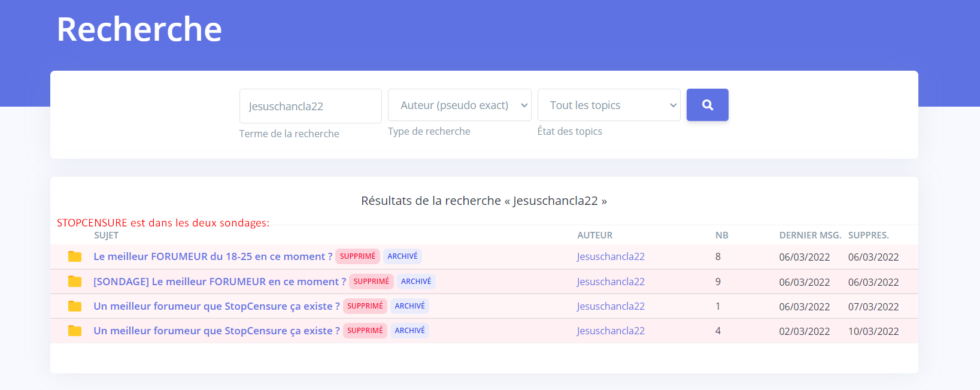Click the "DERNIER MSG." column header
Image resolution: width=980 pixels, height=390 pixels.
pos(811,235)
